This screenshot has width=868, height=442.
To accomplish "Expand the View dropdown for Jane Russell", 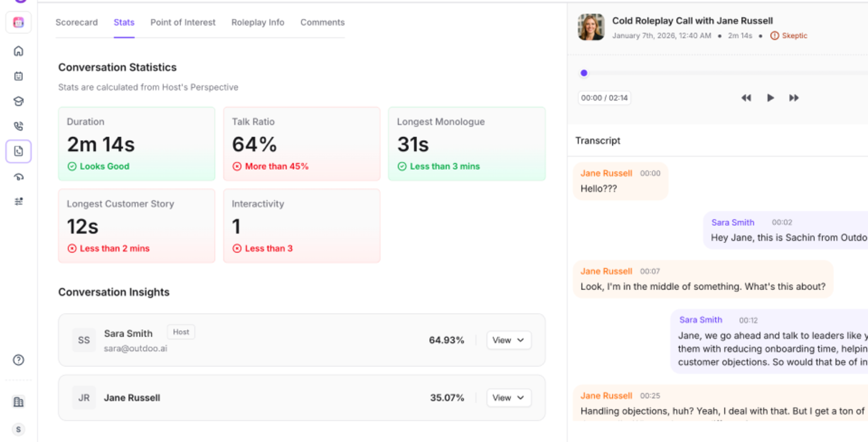I will coord(508,398).
